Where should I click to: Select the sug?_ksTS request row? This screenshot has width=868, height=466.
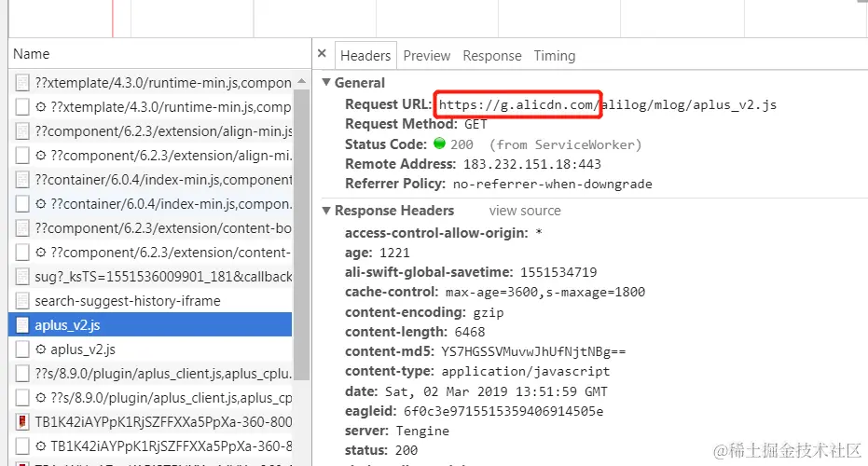(x=150, y=276)
